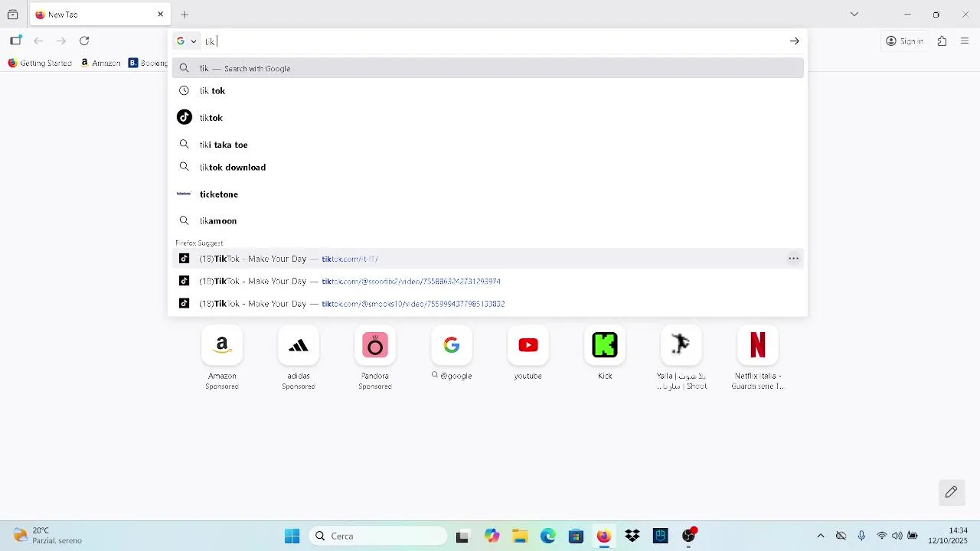Expand the list all tabs chevron
Screen dimensions: 980x551
(x=854, y=15)
